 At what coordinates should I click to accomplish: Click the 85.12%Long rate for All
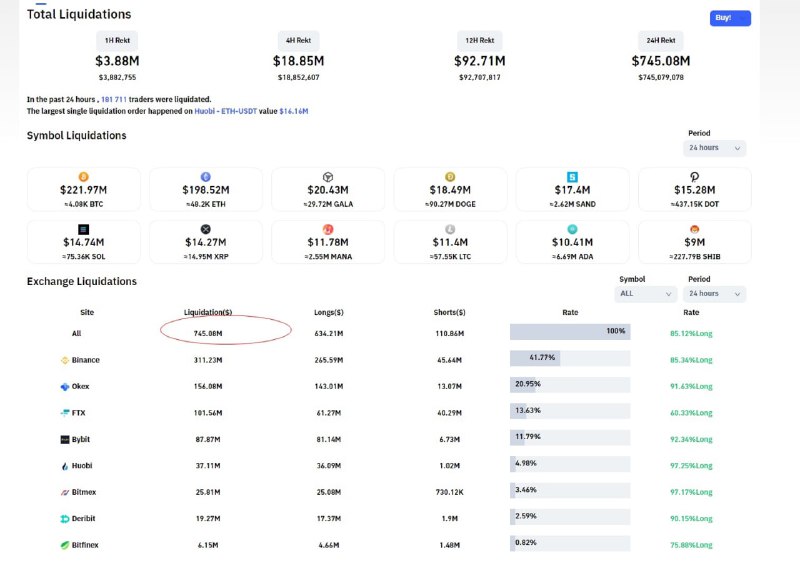[691, 334]
